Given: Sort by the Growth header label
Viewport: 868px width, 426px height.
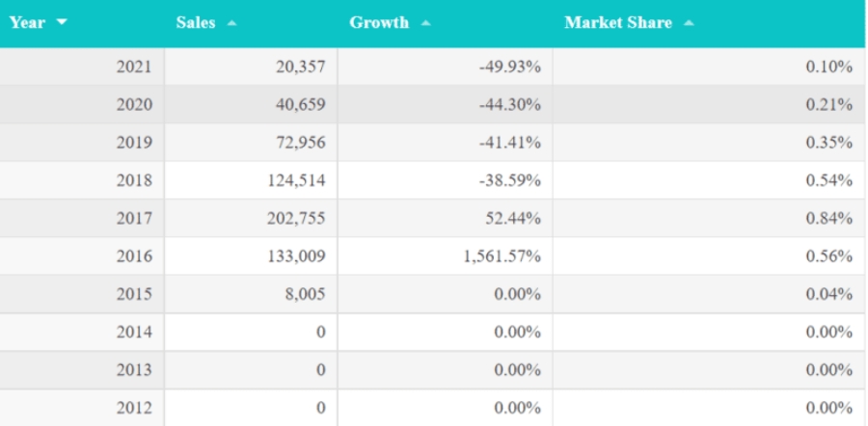Looking at the screenshot, I should click(379, 22).
